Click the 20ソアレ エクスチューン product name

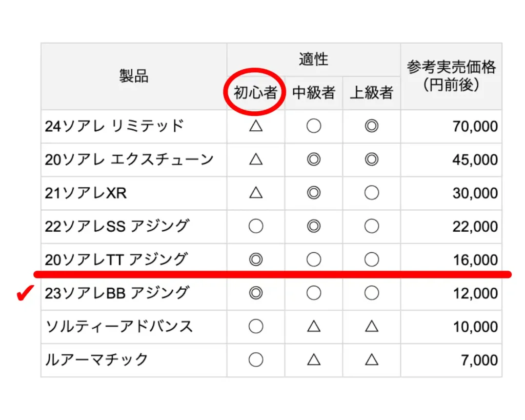(129, 159)
